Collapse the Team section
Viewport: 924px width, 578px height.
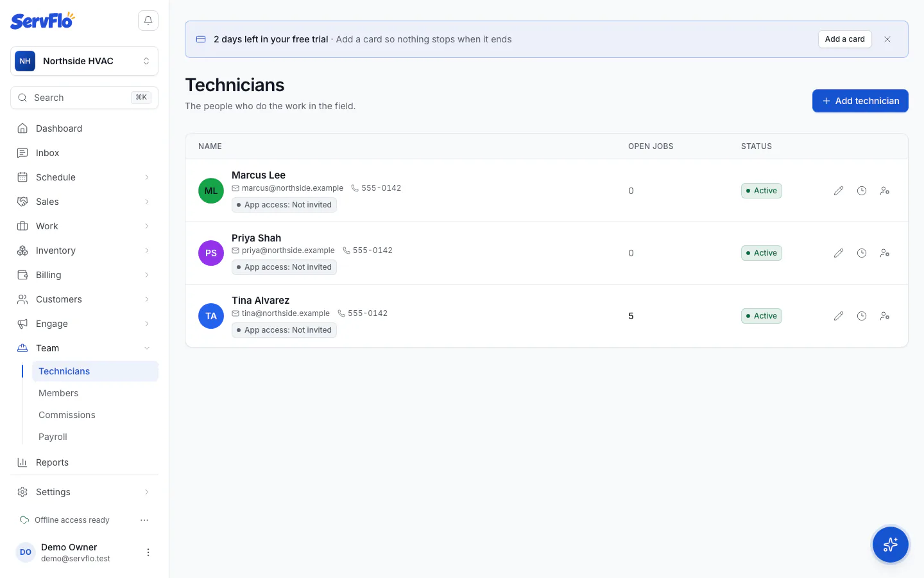(x=85, y=348)
